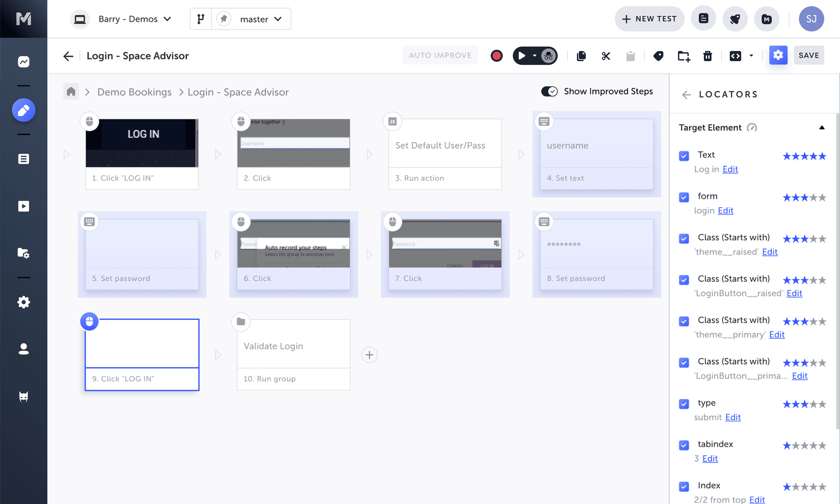
Task: Open the recordings tab in the left sidebar
Action: (24, 206)
